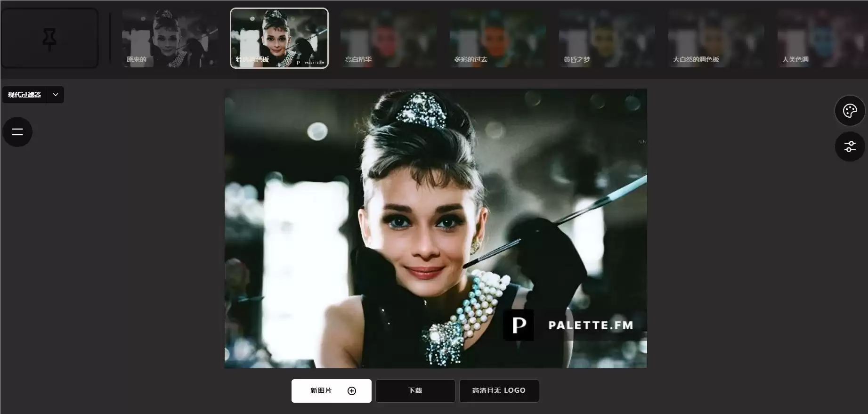The image size is (868, 414).
Task: Click the 新图片 button
Action: point(332,391)
